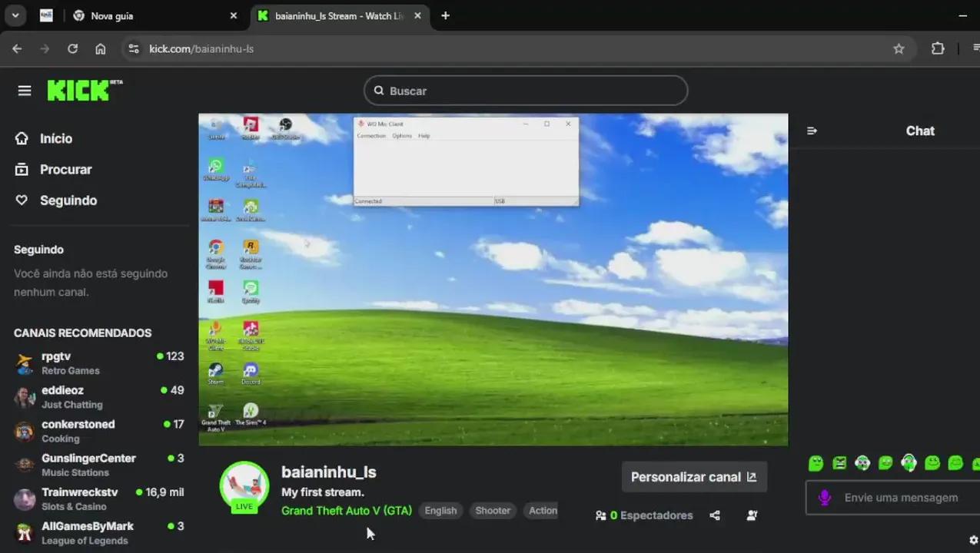Image resolution: width=980 pixels, height=553 pixels.
Task: Open AllGamesByMark recommended channel
Action: coord(100,532)
